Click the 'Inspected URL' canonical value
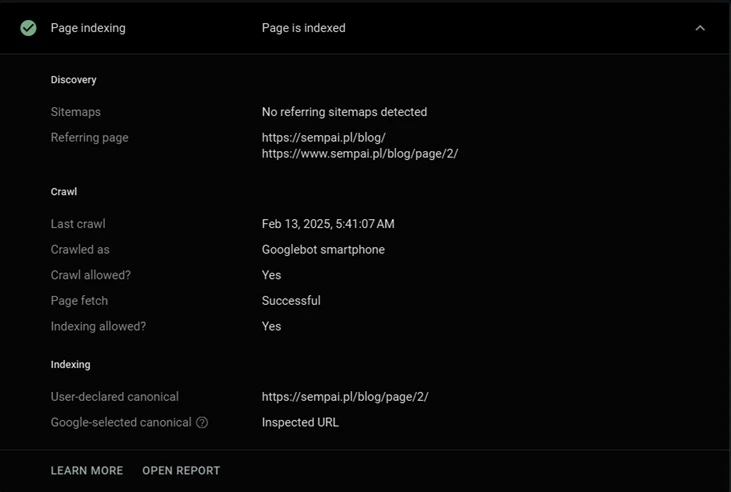The width and height of the screenshot is (731, 492). tap(300, 423)
